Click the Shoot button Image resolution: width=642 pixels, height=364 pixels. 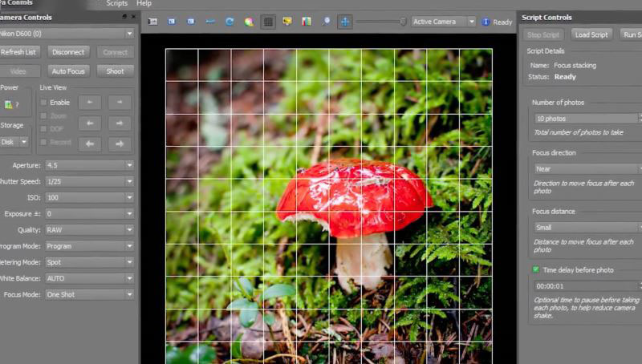point(116,71)
